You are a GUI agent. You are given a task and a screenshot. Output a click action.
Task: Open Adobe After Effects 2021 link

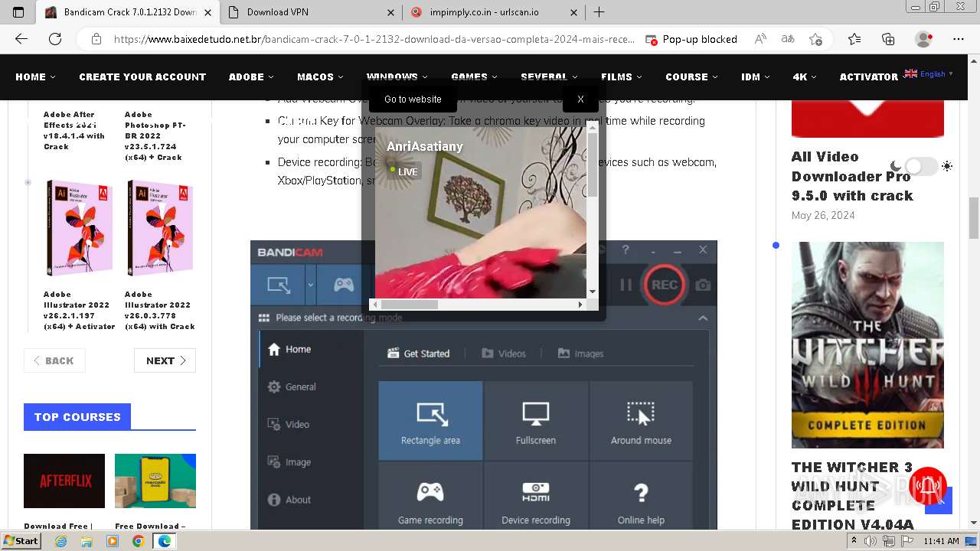pyautogui.click(x=74, y=130)
